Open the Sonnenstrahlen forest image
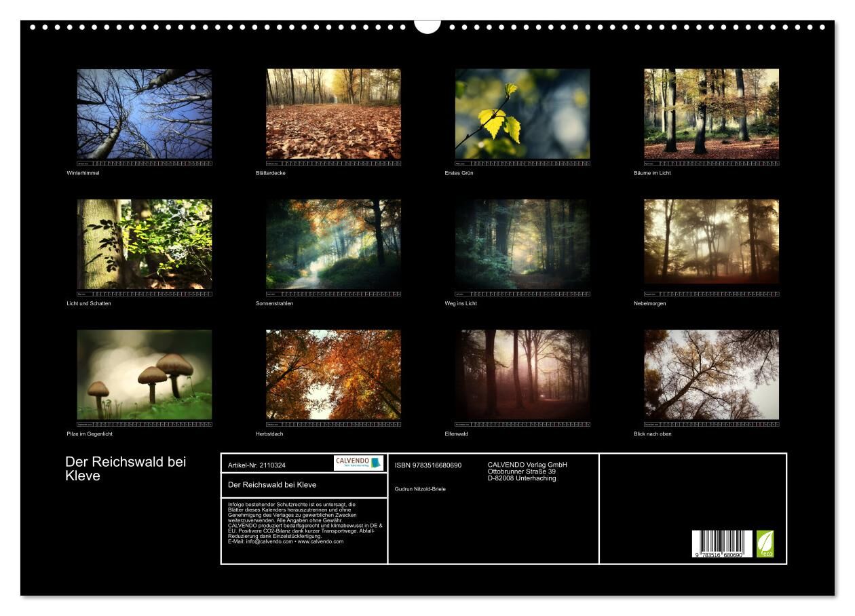The image size is (855, 616). 333,244
